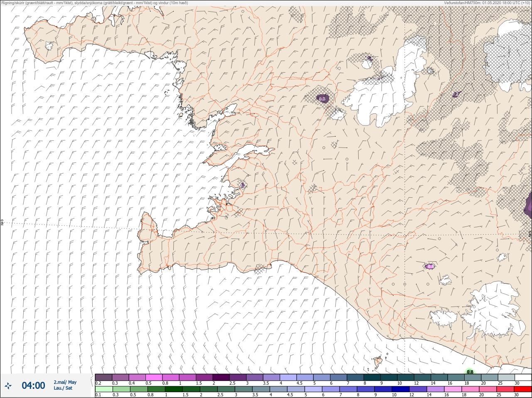This screenshot has height=398, width=532.
Task: Select lower legend navy blue swatch at 10
Action: 401,389
